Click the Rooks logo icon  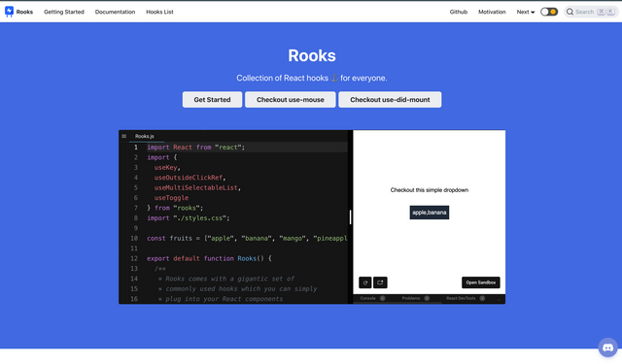click(x=9, y=12)
